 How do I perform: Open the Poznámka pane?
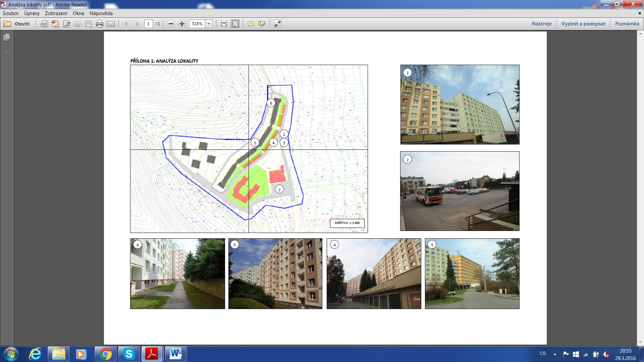pos(627,24)
